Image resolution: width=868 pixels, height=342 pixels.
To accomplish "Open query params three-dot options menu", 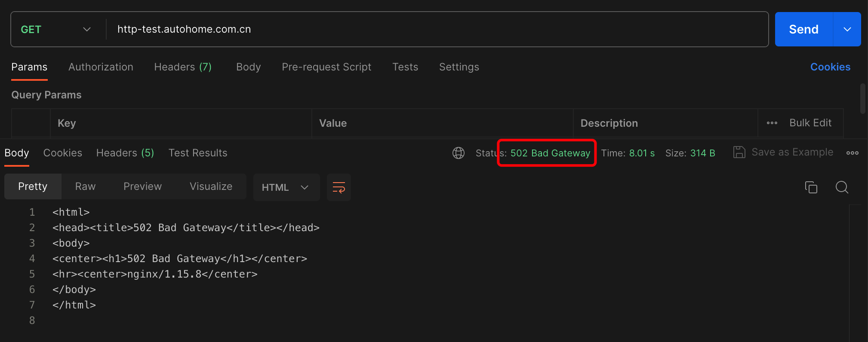I will pos(772,123).
